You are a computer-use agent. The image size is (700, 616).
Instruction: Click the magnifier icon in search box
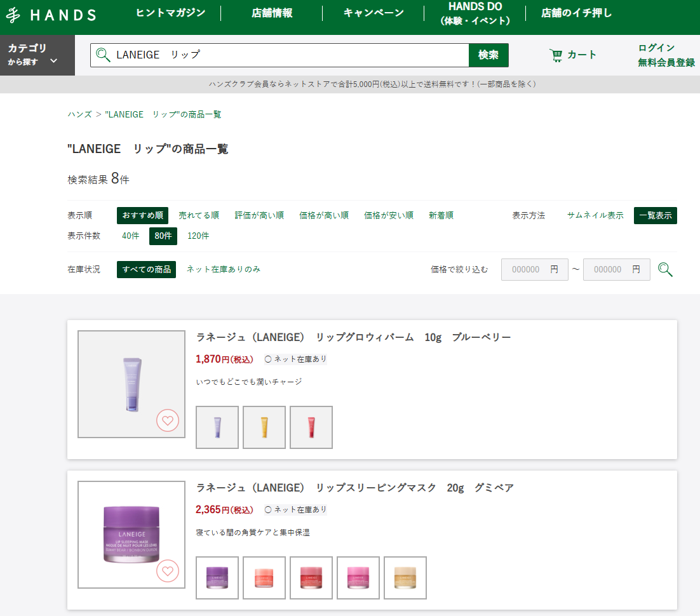tap(103, 55)
